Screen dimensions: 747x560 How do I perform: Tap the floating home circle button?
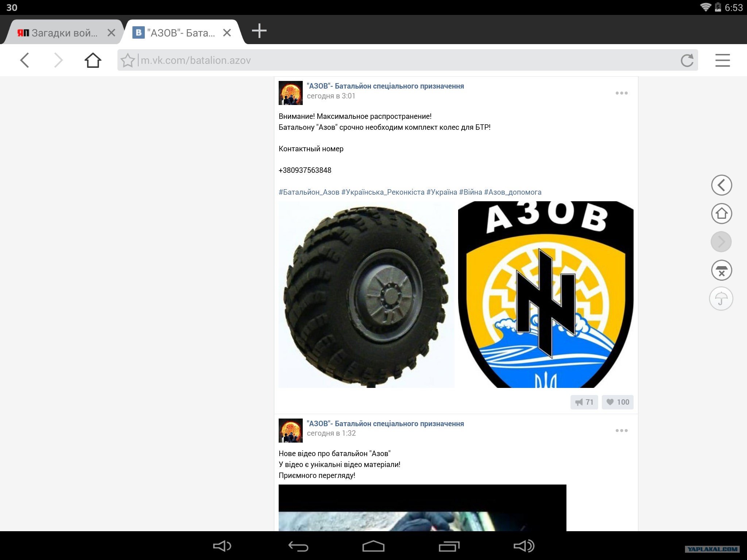click(721, 214)
